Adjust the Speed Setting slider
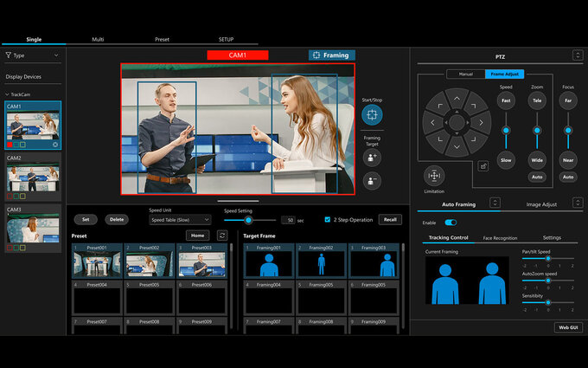 [248, 221]
